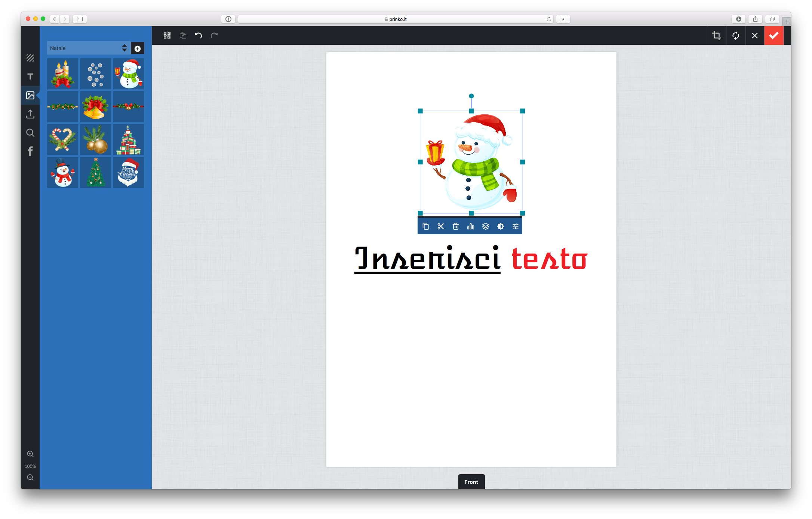Click the undo button in toolbar

click(198, 36)
